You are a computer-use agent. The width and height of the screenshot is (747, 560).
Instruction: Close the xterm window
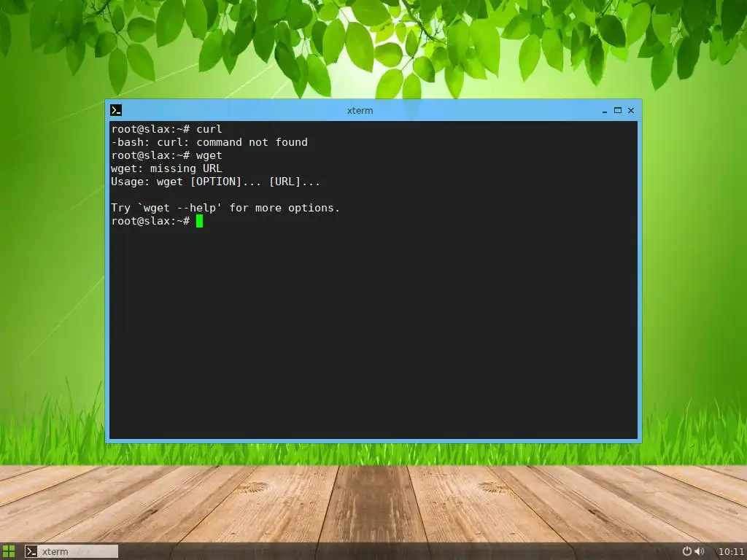pos(631,111)
